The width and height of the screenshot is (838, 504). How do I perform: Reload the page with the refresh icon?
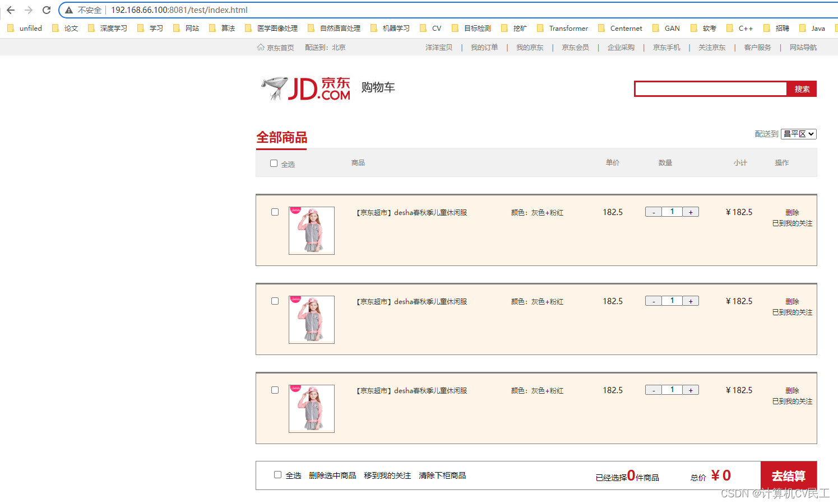click(x=47, y=10)
